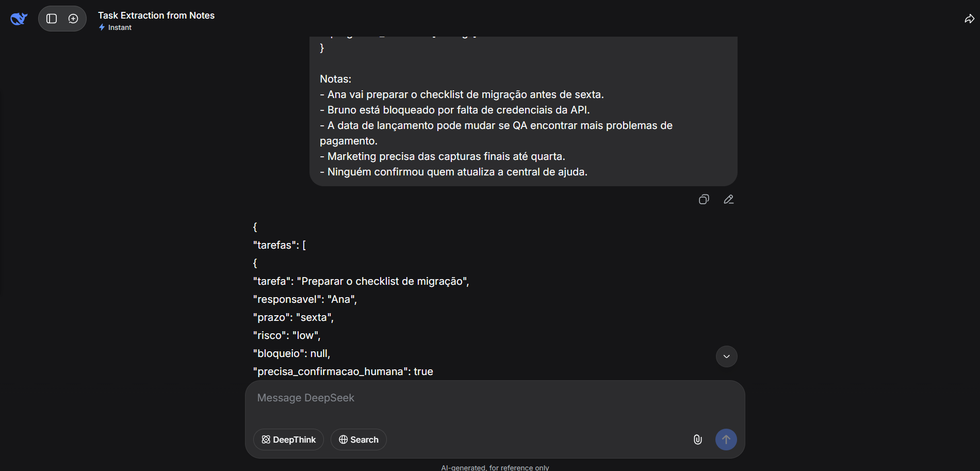Edit the user message with pencil icon

728,200
